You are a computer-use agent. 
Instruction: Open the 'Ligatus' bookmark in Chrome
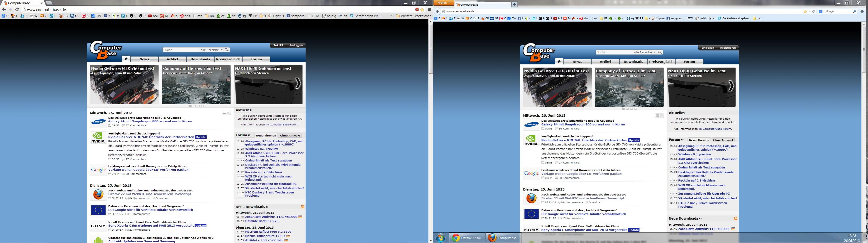pyautogui.click(x=276, y=16)
